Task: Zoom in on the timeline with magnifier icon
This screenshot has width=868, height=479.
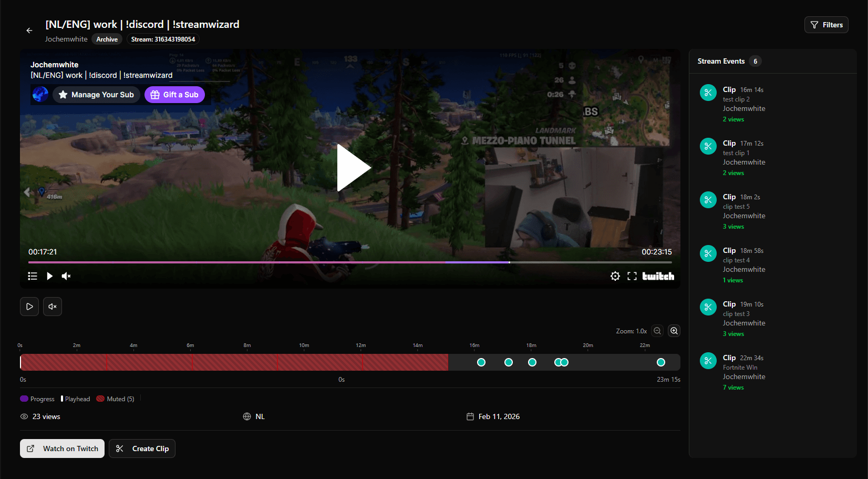Action: (674, 331)
